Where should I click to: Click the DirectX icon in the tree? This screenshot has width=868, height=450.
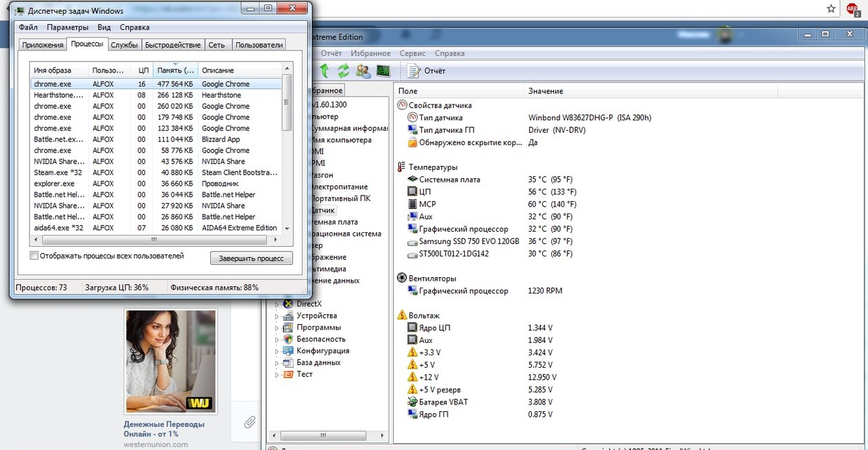[x=289, y=304]
